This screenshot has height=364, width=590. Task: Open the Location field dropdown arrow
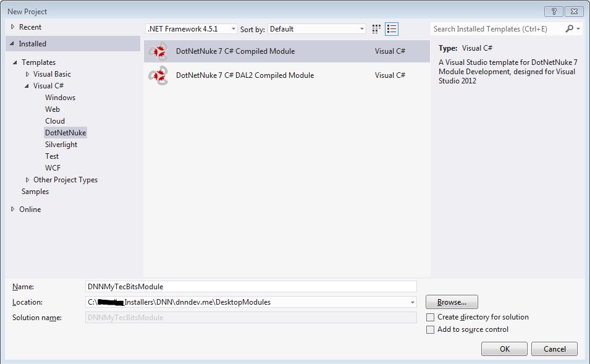pos(411,302)
